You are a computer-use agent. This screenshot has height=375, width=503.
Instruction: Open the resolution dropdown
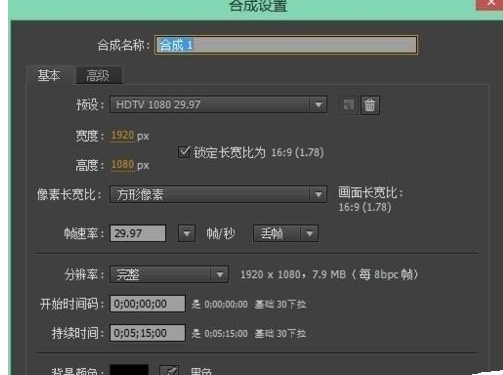169,274
